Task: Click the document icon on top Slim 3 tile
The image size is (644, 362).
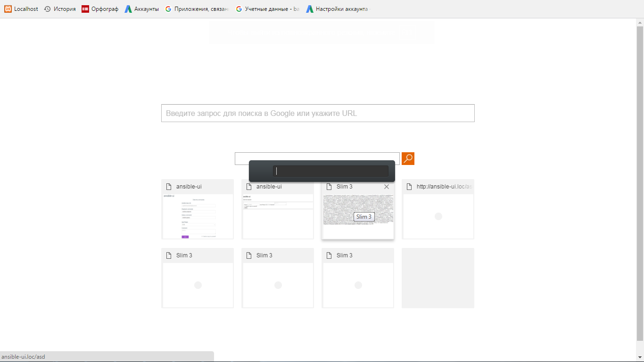Action: tap(329, 186)
